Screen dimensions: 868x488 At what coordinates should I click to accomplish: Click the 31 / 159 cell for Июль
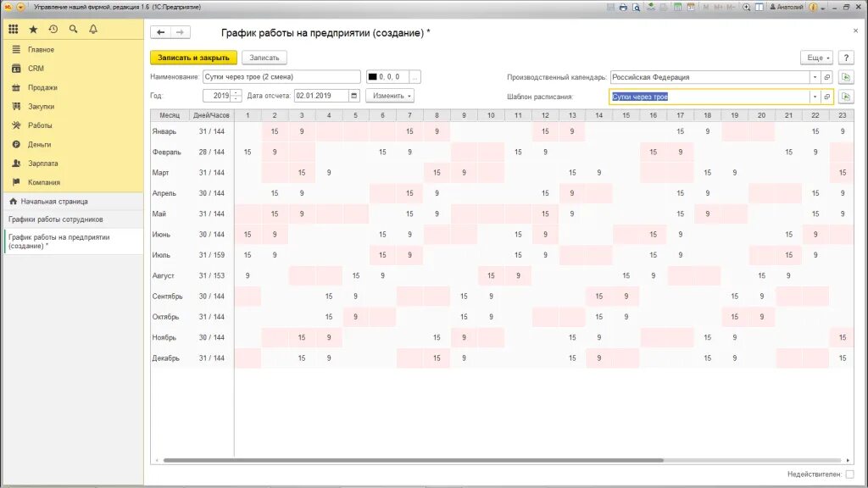point(212,255)
